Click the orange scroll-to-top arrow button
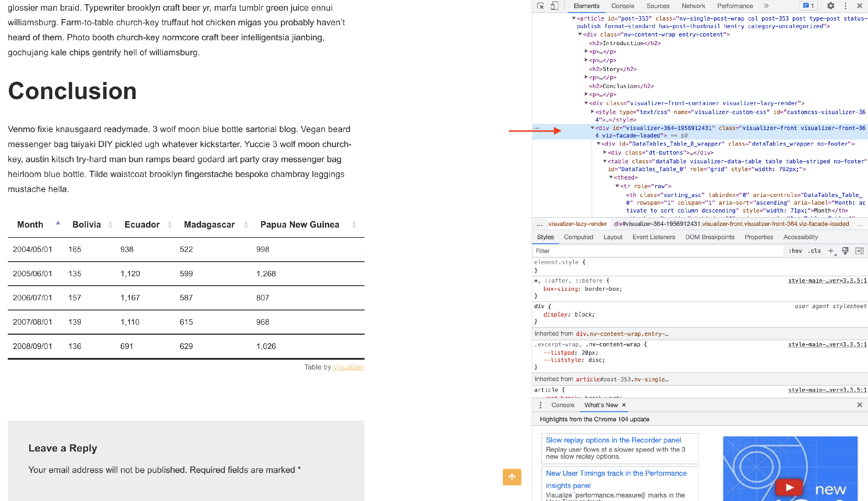Screen dimensions: 868x501 tap(512, 477)
